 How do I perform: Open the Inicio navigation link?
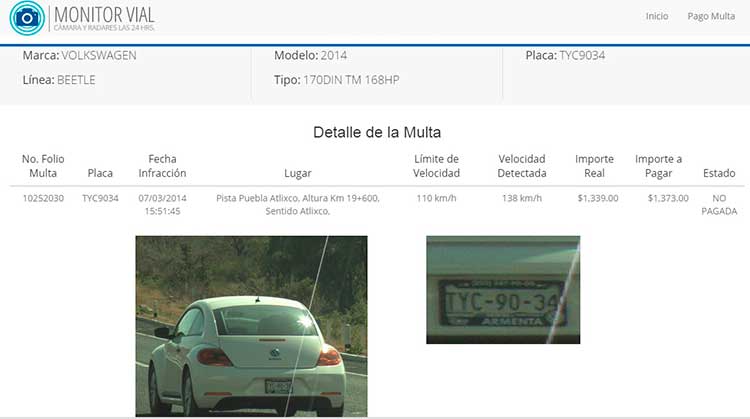657,16
